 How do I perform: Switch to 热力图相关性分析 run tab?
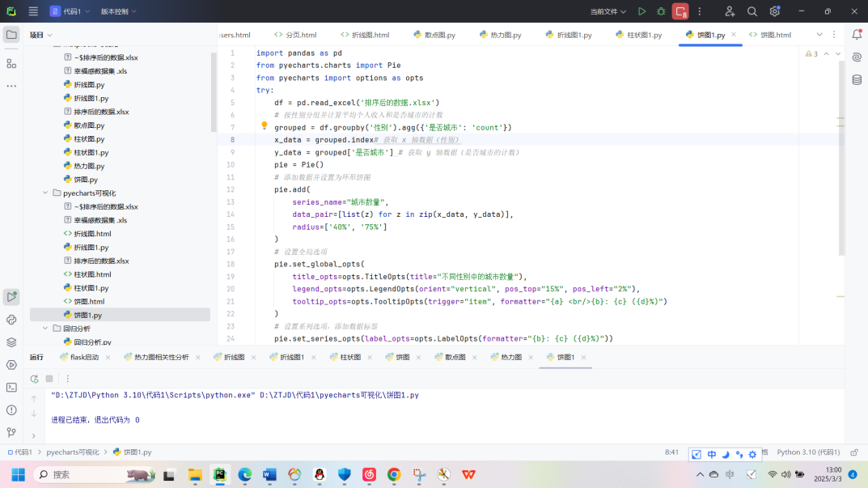point(156,357)
